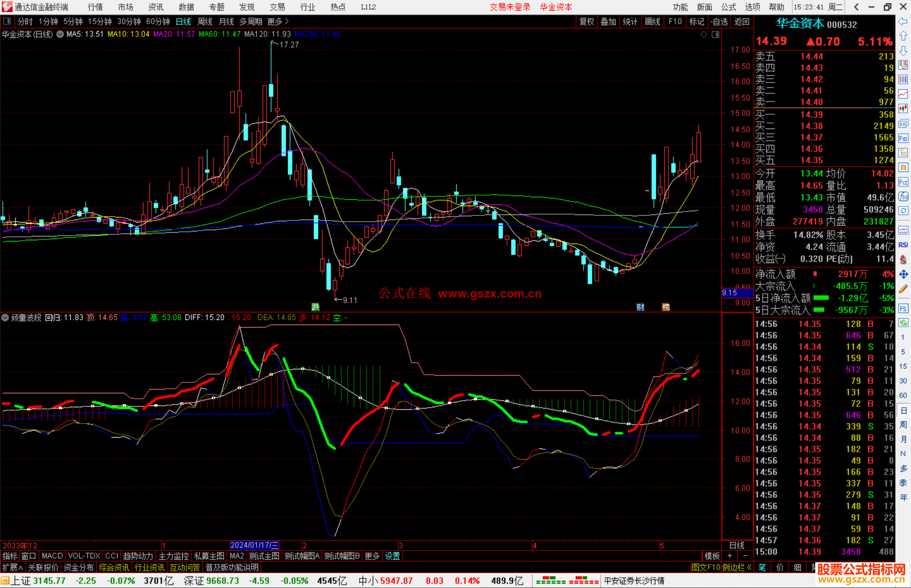Click the plus zoom-in chart button
The height and width of the screenshot is (588, 911).
click(x=730, y=556)
